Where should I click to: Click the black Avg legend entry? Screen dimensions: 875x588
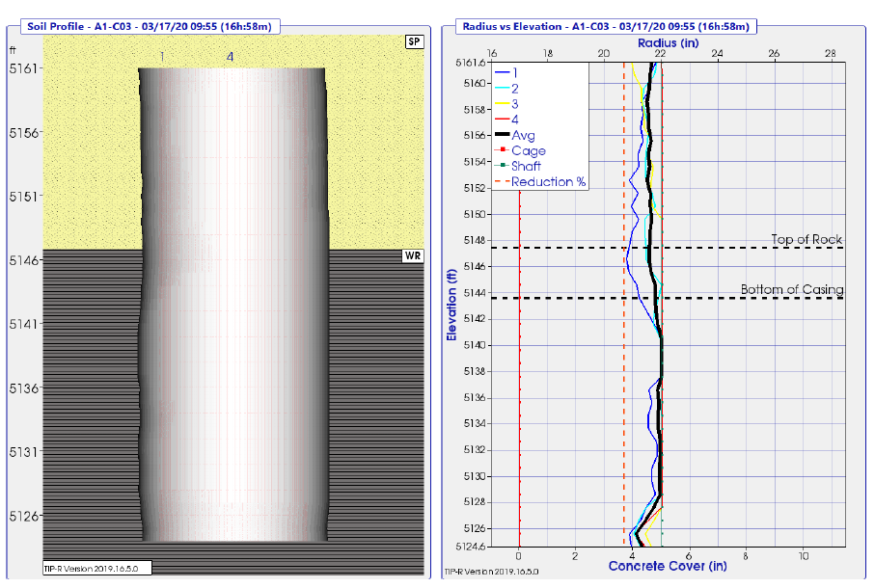[x=522, y=136]
